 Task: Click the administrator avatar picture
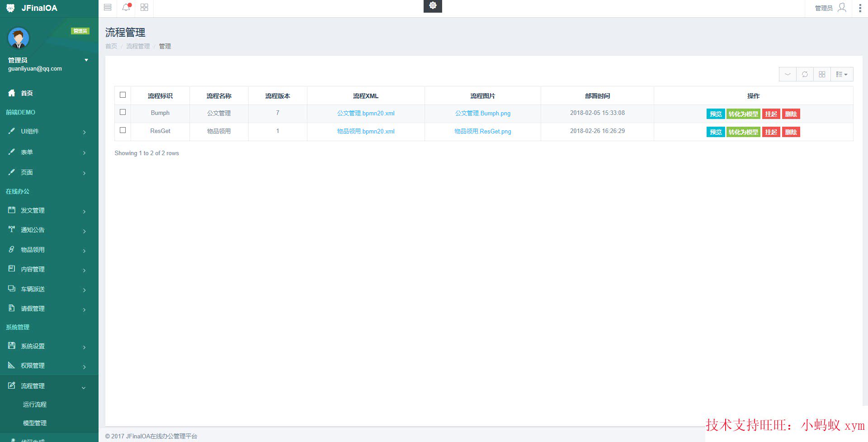pyautogui.click(x=19, y=38)
